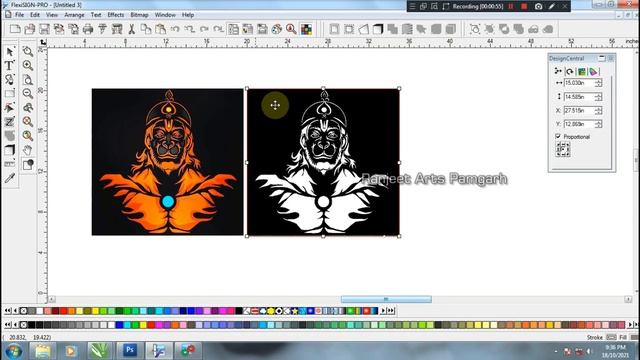Select the Text tool
Image resolution: width=640 pixels, height=360 pixels.
pos(10,65)
